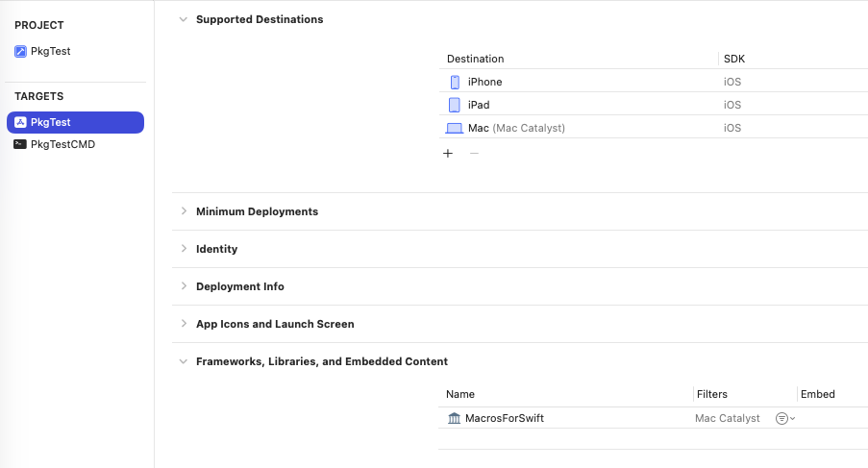The image size is (868, 468).
Task: Click the Mac Catalyst filter for MacrosForSwift
Action: point(727,419)
